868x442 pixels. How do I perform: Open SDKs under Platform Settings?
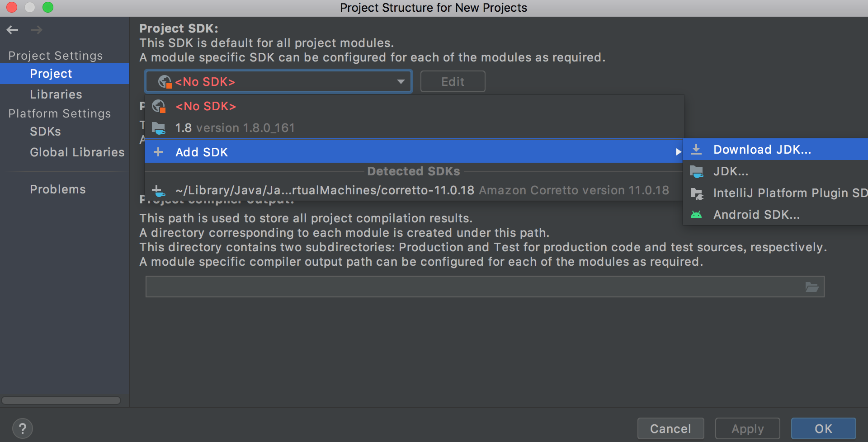coord(45,132)
